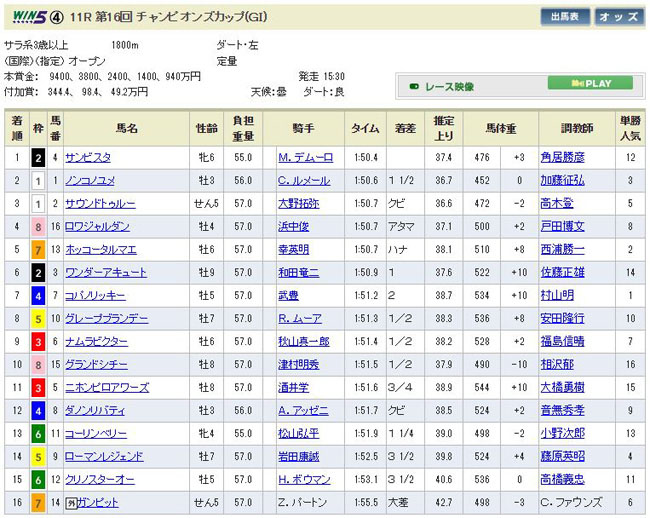This screenshot has width=650, height=518.
Task: Click the 外 foreign-horse icon beside ガンピット
Action: point(70,502)
